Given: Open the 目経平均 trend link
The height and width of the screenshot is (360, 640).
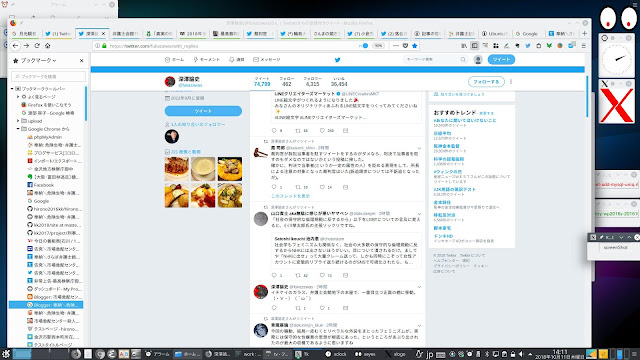Looking at the screenshot, I should point(442,133).
